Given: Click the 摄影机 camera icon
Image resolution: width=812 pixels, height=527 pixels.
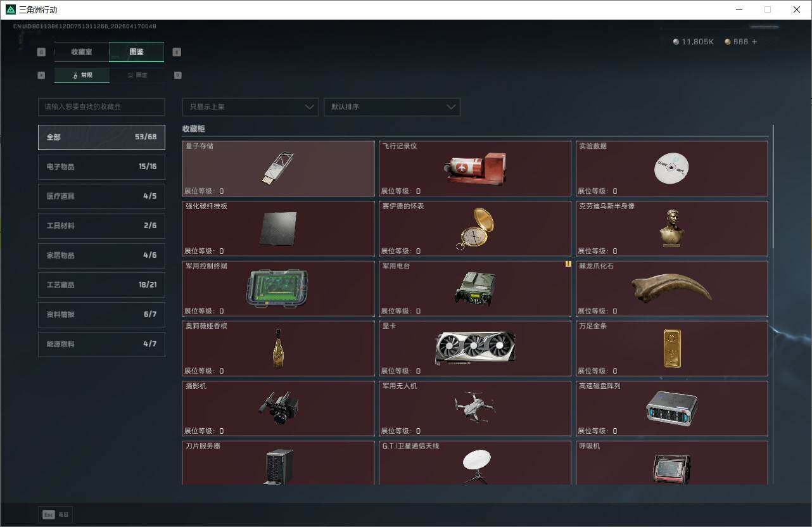Looking at the screenshot, I should click(278, 409).
